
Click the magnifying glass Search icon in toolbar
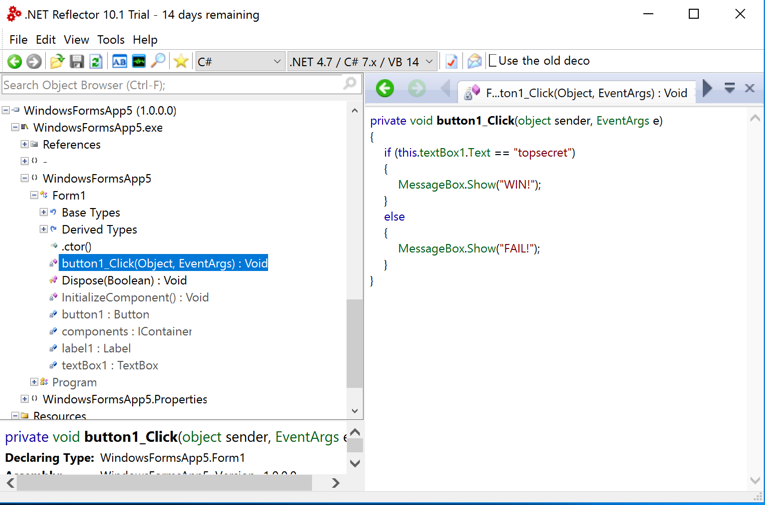point(158,61)
